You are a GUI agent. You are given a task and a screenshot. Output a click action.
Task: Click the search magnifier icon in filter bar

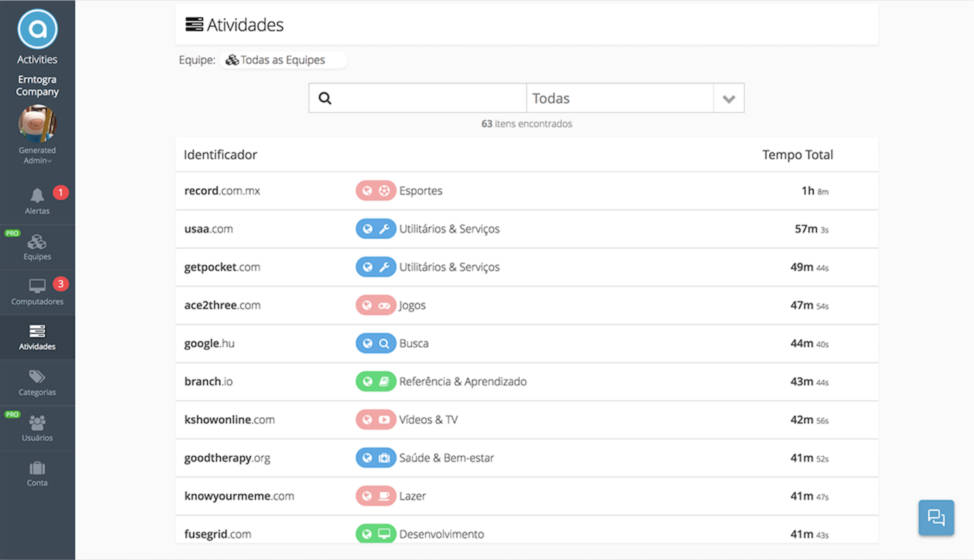[x=325, y=97]
